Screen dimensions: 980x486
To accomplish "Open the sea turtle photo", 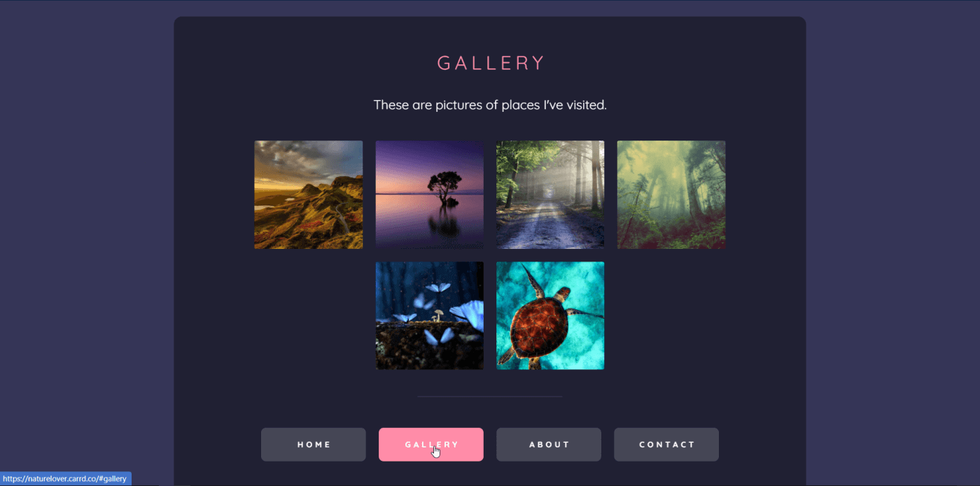I will pyautogui.click(x=550, y=315).
